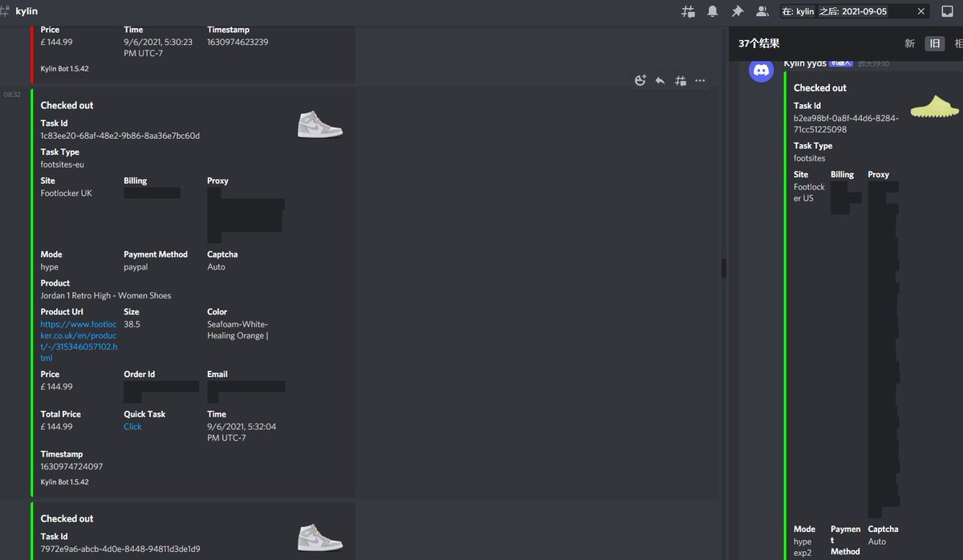Click the channel hash icon beside kylin
This screenshot has width=963, height=560.
click(x=6, y=11)
